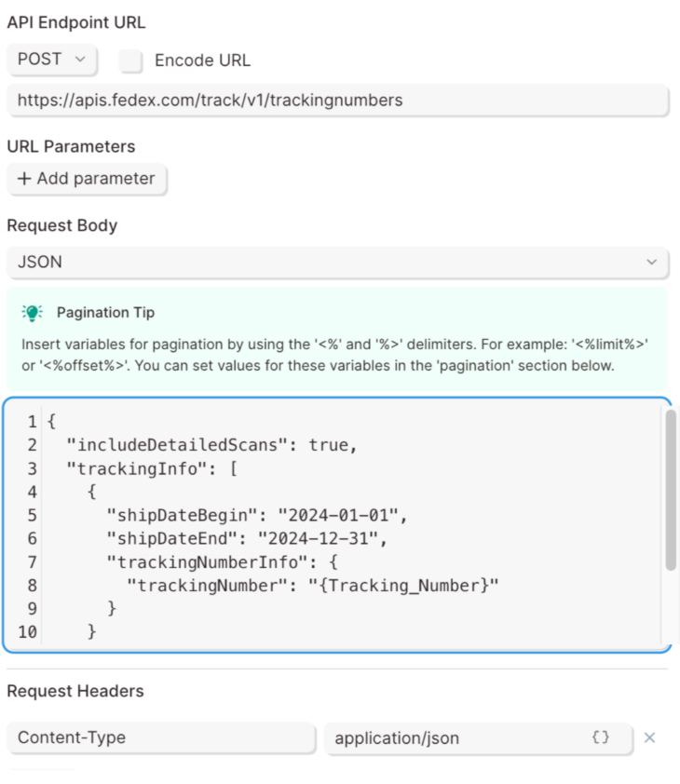Click the "includeDetailedScans" line in editor

(211, 445)
